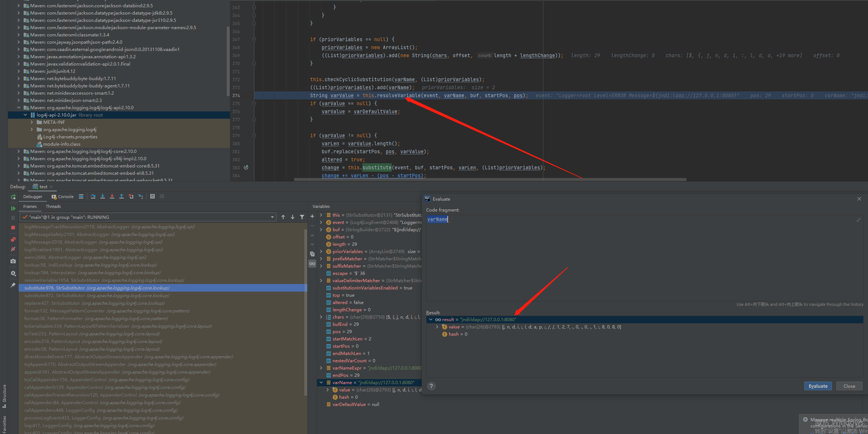Click the Close button in Evaluate
The image size is (868, 434).
pos(849,386)
